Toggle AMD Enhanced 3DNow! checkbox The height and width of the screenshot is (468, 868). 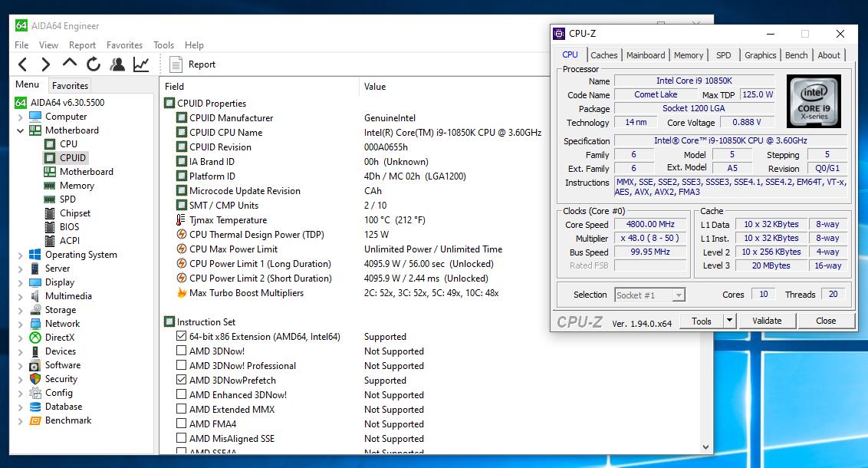(x=181, y=394)
